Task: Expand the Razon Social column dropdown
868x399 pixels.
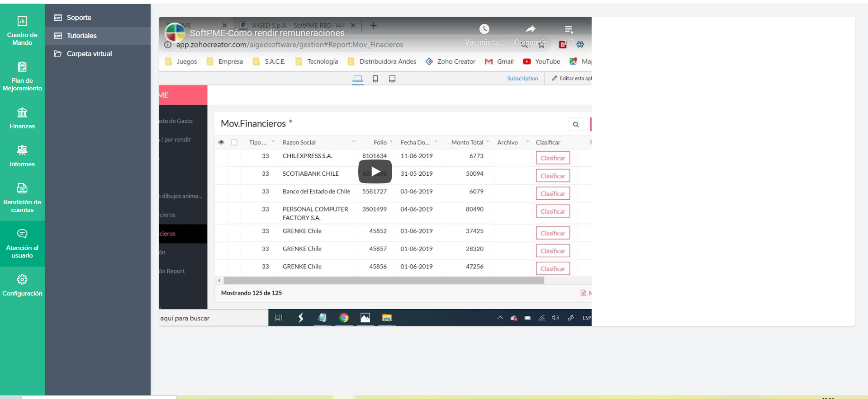Action: click(353, 142)
